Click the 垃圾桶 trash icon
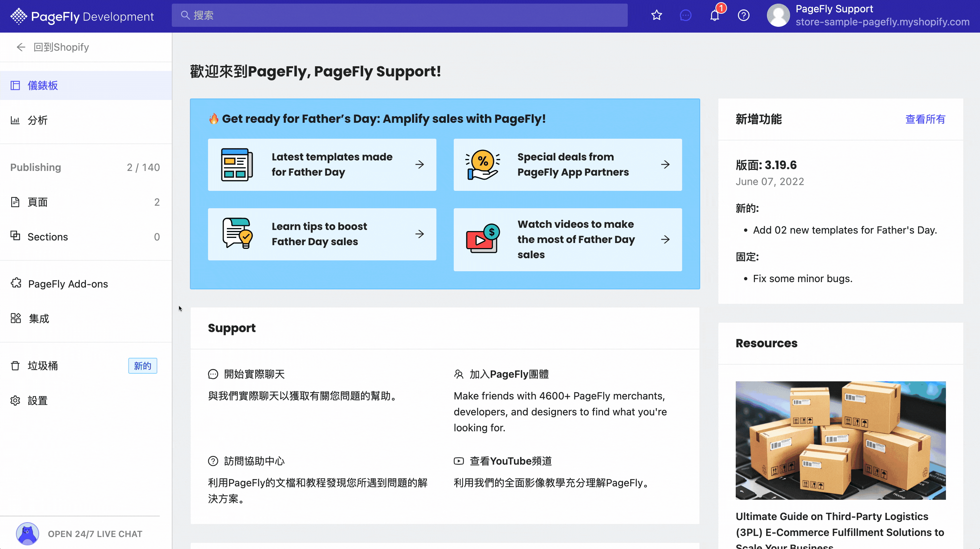This screenshot has height=549, width=980. coord(15,366)
